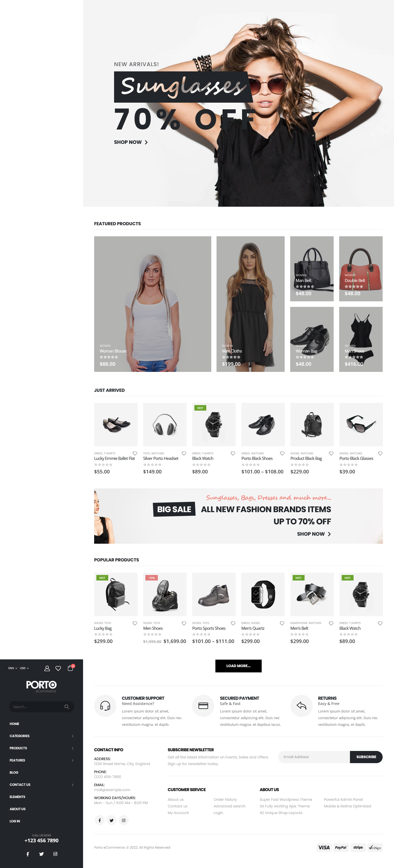Open the Instagram icon in contact info
This screenshot has width=394, height=868.
[x=124, y=820]
